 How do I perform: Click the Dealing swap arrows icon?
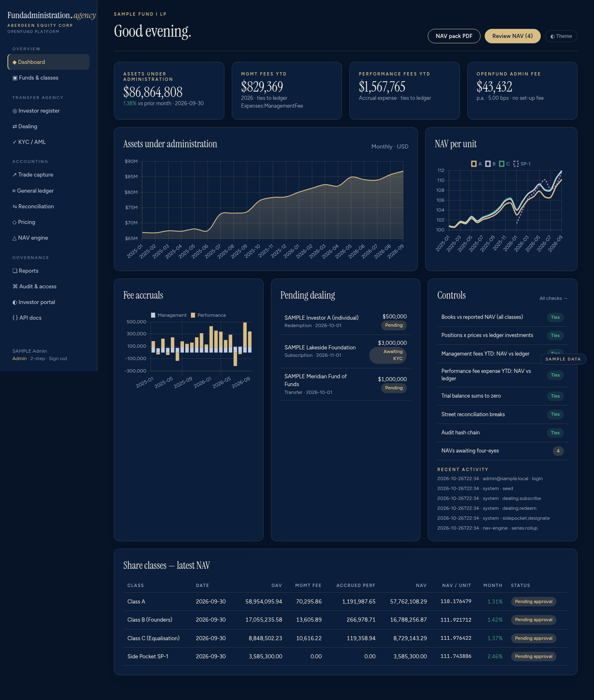15,126
